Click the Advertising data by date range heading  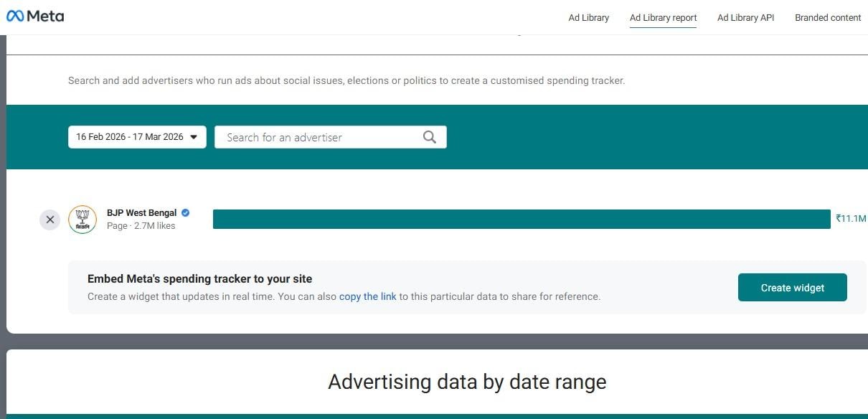tap(467, 382)
